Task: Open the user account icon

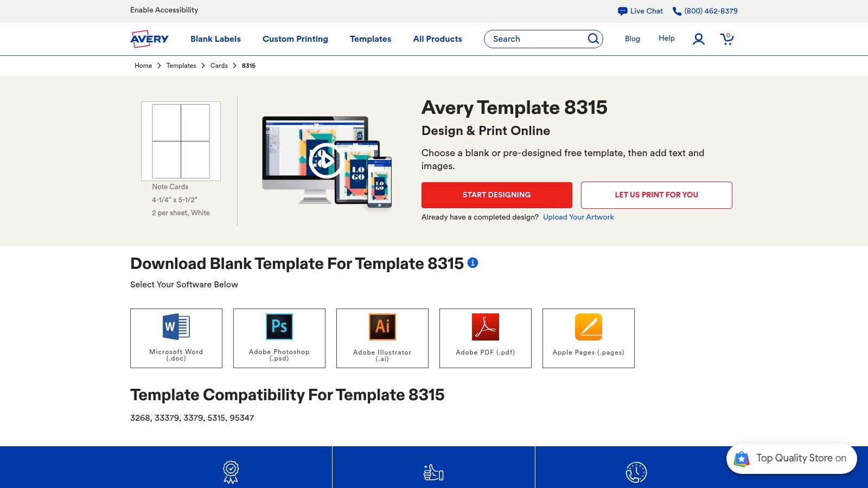Action: coord(699,39)
